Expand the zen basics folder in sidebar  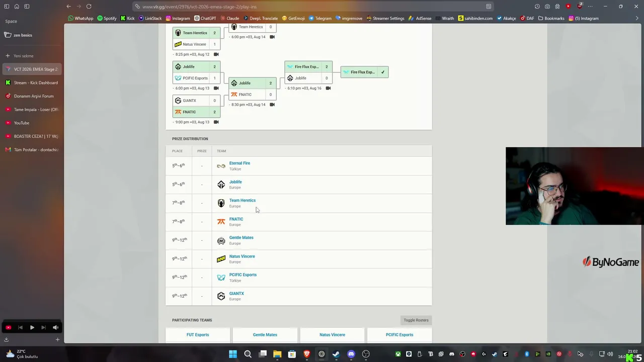(32, 35)
